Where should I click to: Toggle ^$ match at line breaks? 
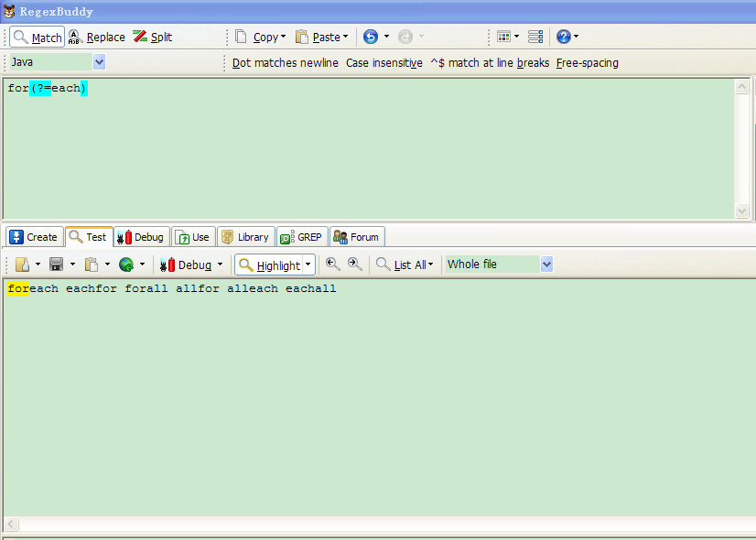[490, 63]
